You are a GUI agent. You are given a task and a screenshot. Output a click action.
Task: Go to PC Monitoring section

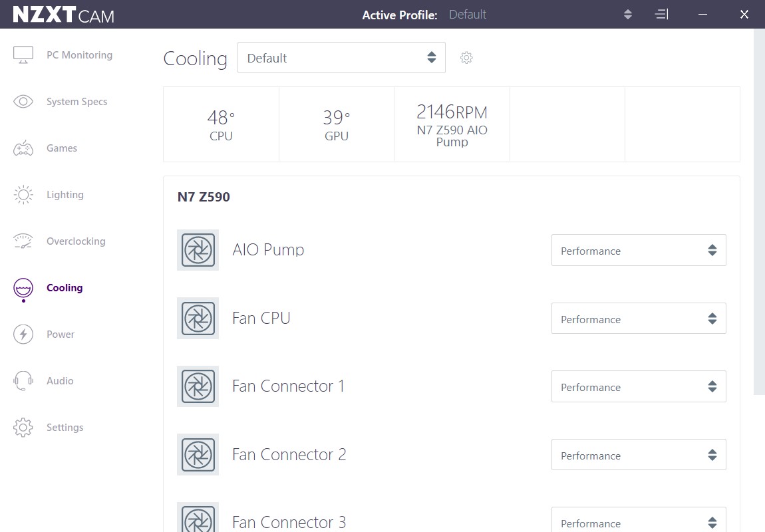click(80, 55)
